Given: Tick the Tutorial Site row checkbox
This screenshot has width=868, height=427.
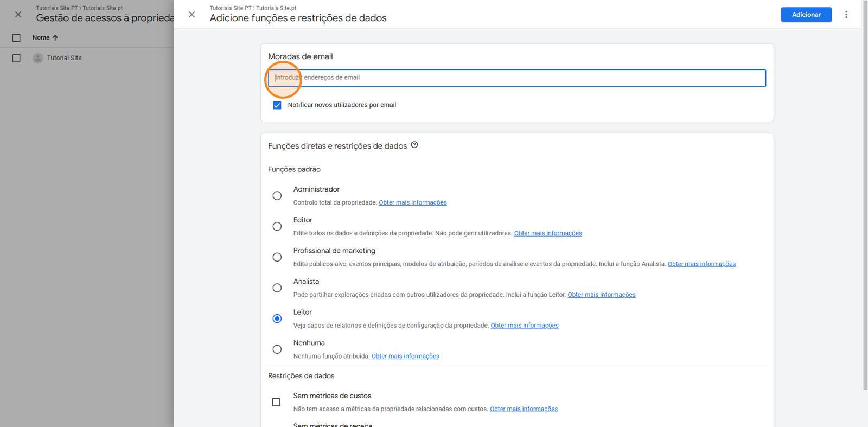Looking at the screenshot, I should coord(16,58).
